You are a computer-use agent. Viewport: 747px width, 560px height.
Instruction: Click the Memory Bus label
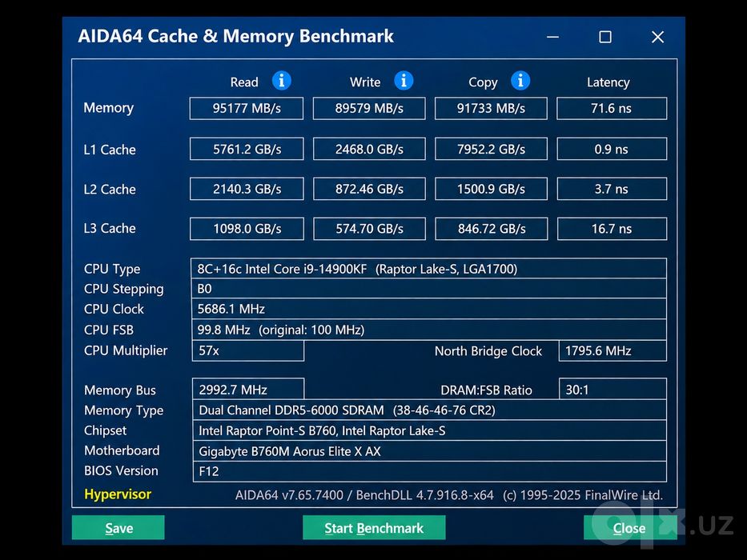tap(120, 390)
